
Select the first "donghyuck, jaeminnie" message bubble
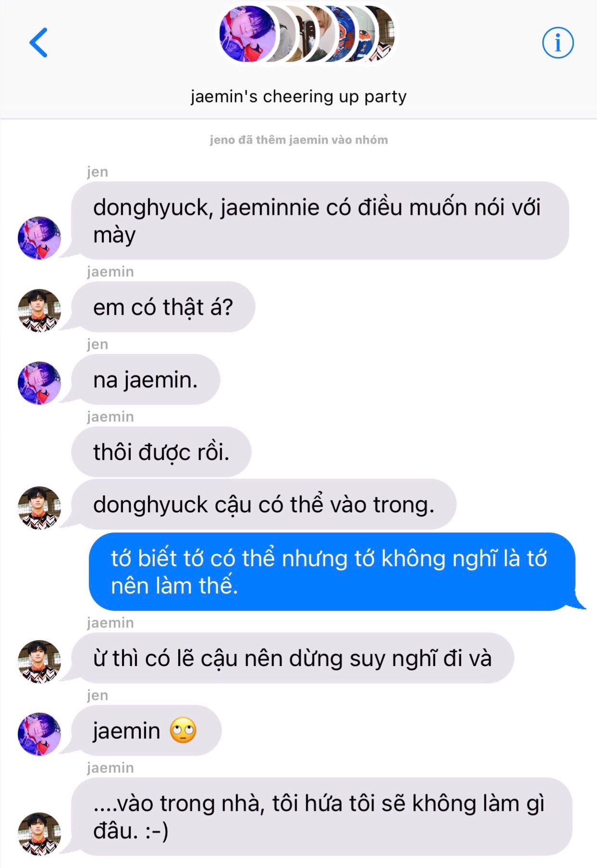[320, 221]
